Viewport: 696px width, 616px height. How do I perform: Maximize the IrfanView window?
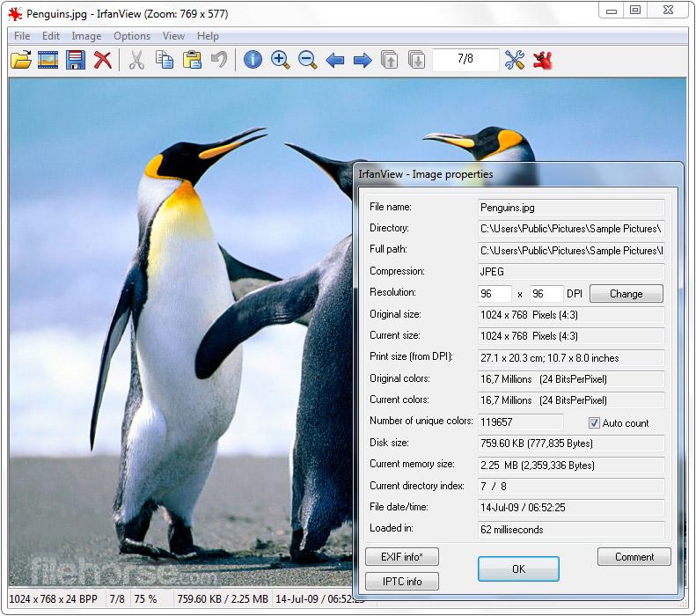click(x=635, y=10)
